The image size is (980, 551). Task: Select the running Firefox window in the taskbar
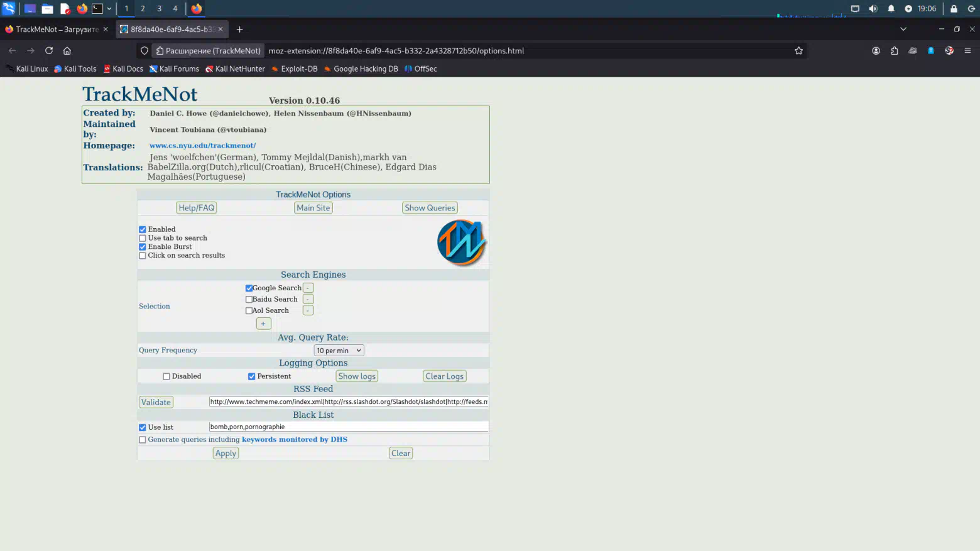[197, 9]
